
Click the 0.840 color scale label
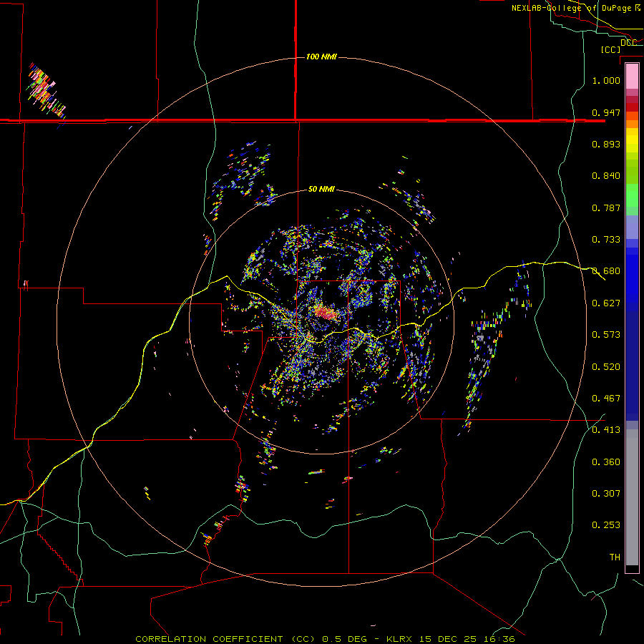tap(606, 176)
